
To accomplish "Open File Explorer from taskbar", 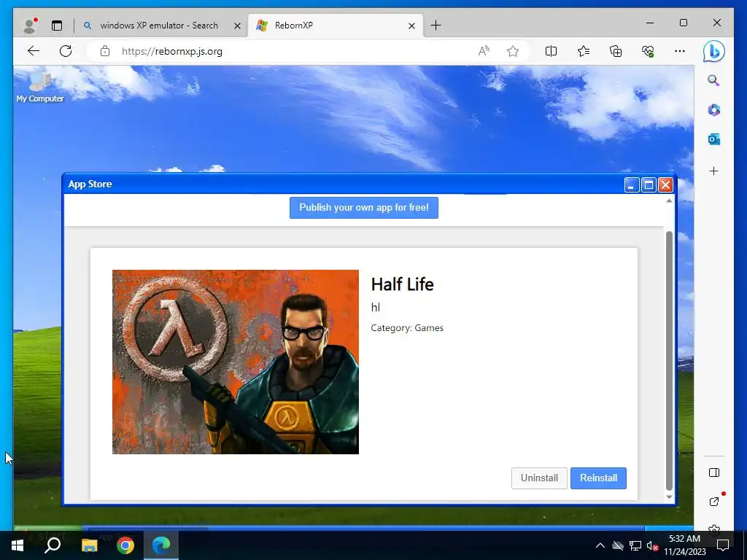I will 89,545.
